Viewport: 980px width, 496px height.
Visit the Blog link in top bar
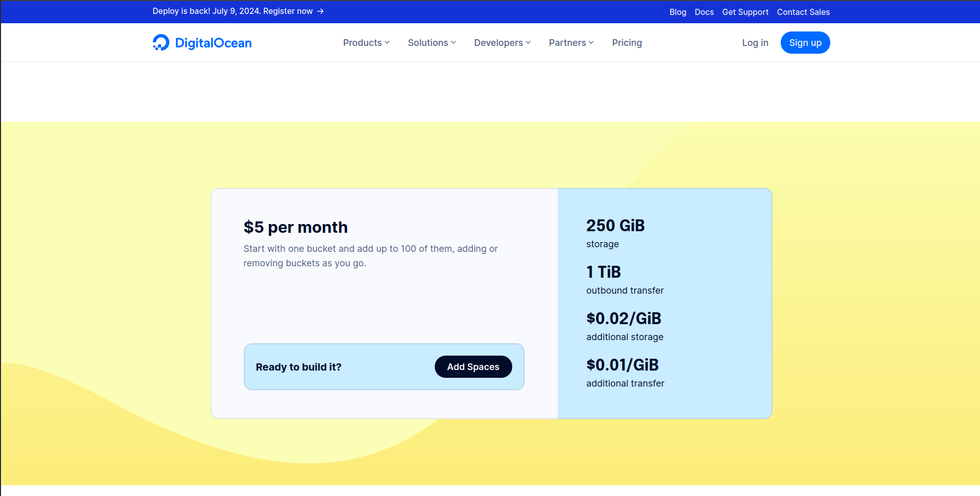(x=677, y=12)
